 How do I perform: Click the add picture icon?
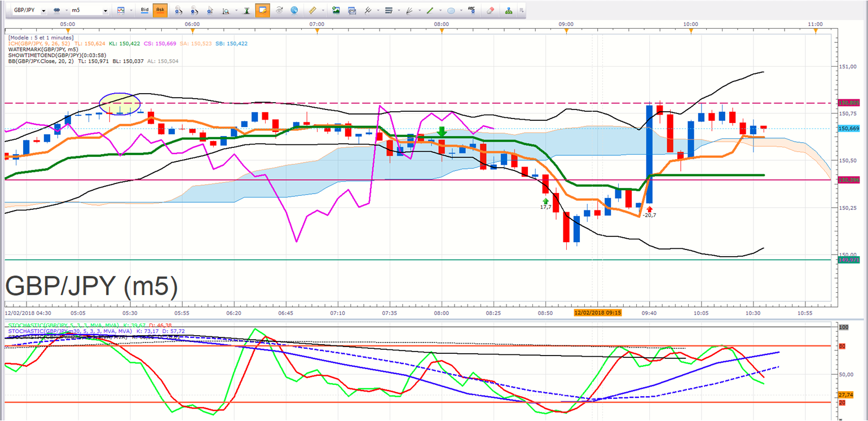point(336,10)
